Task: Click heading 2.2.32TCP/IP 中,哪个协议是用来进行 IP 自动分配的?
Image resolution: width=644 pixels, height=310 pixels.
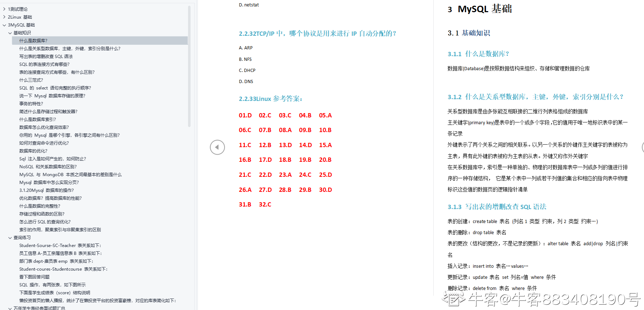Action: click(x=318, y=34)
